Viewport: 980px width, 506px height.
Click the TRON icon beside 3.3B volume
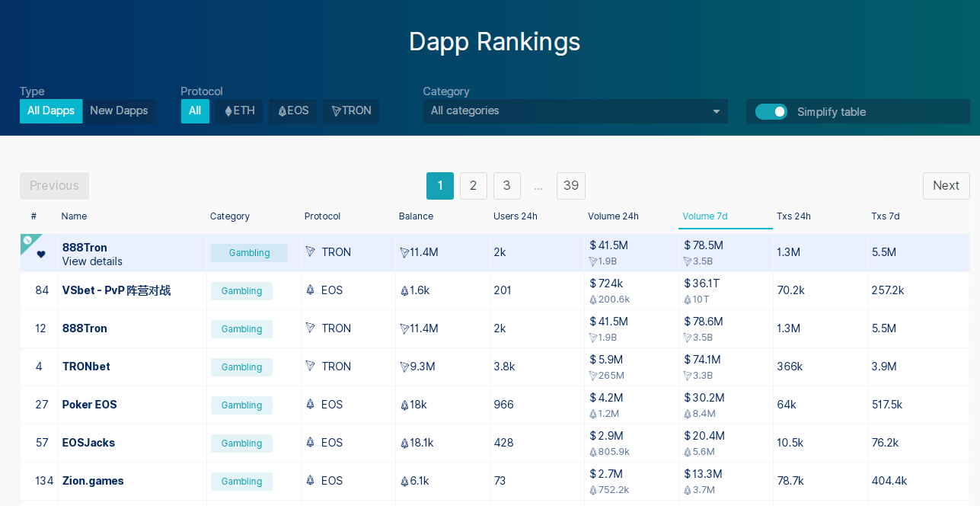(688, 376)
